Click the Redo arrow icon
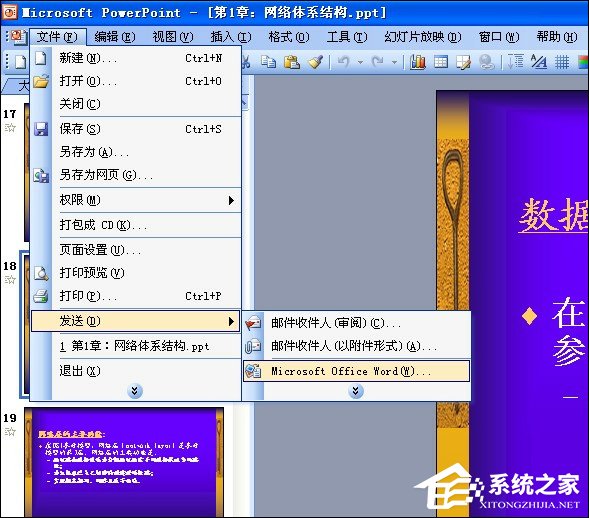Screen dimensions: 589x518 click(378, 62)
